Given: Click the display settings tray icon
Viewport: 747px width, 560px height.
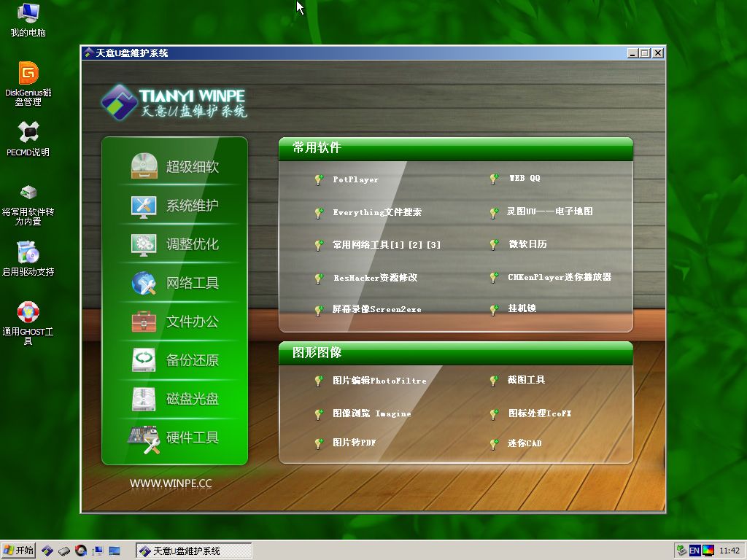Looking at the screenshot, I should 708,551.
